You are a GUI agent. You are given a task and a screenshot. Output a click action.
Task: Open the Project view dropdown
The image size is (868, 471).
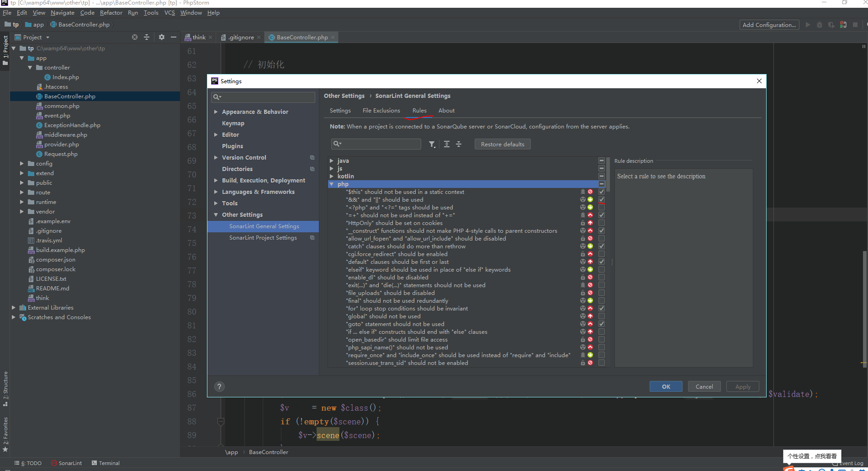[48, 37]
